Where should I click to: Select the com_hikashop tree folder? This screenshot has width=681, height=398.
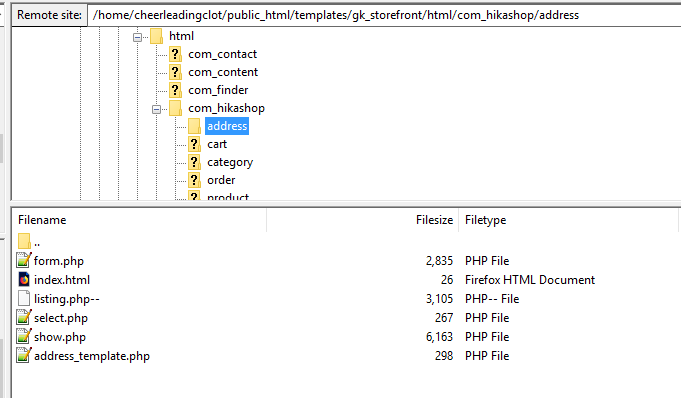click(226, 108)
